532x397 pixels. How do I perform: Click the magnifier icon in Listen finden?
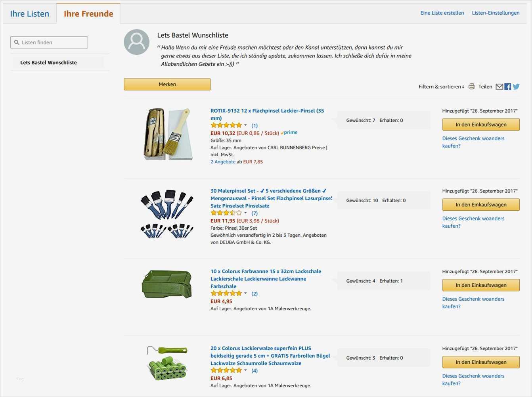coord(17,42)
